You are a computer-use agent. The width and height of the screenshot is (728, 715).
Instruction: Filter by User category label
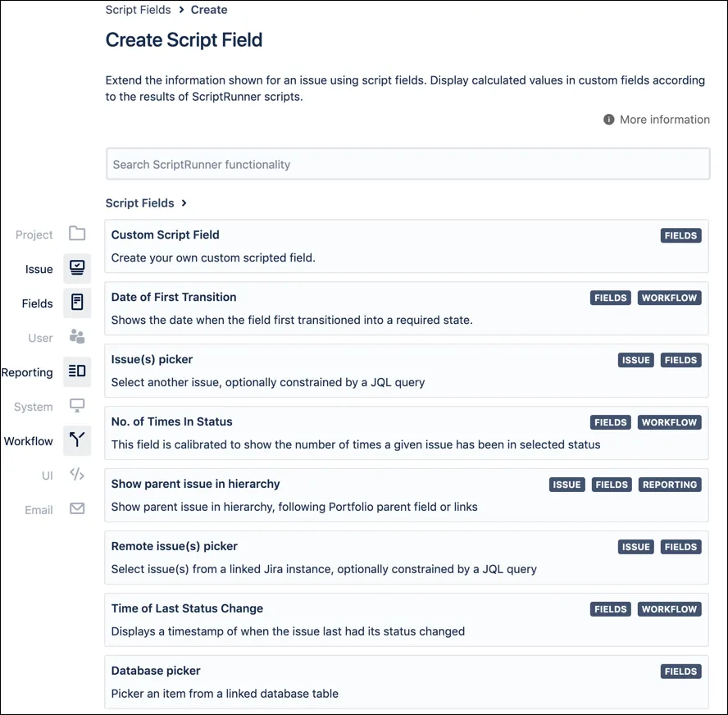40,338
